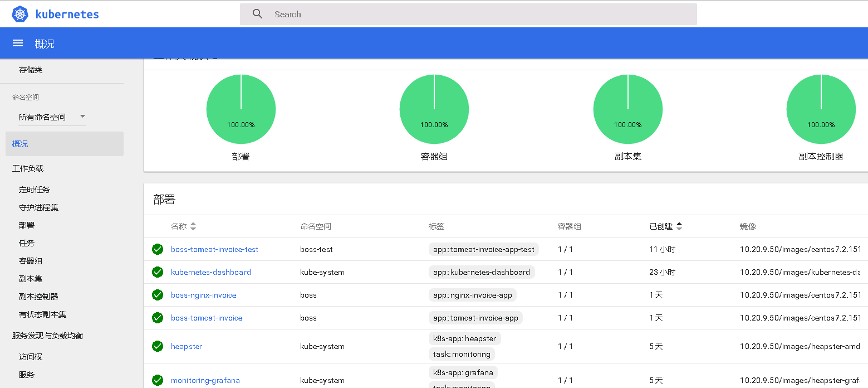
Task: Go to 定时任务 in the sidebar
Action: pos(35,190)
